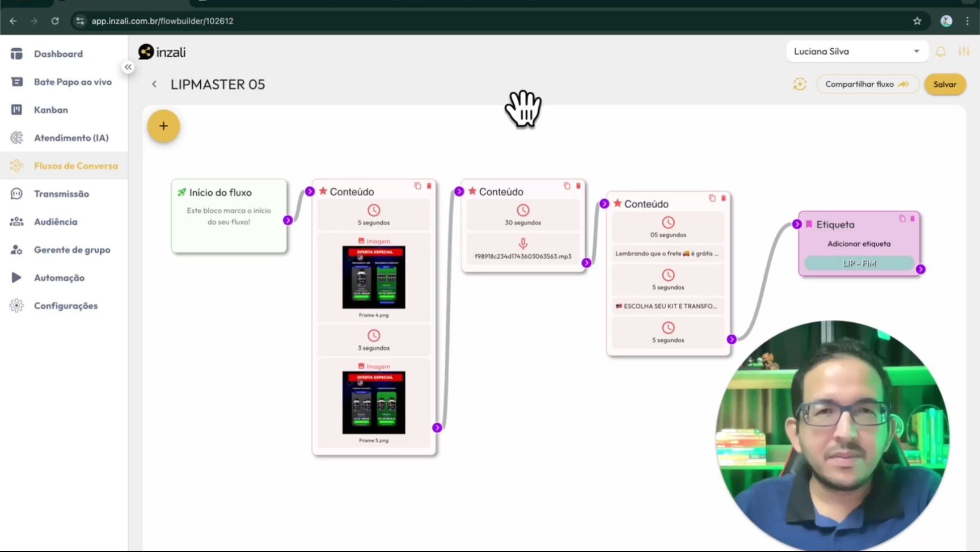The height and width of the screenshot is (552, 980).
Task: Select the Início do fluxo block
Action: click(x=229, y=216)
